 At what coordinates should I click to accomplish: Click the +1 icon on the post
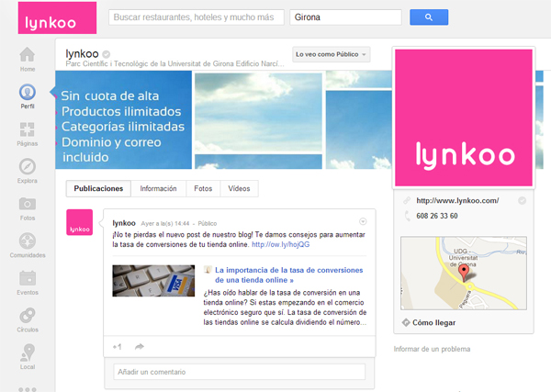point(117,347)
